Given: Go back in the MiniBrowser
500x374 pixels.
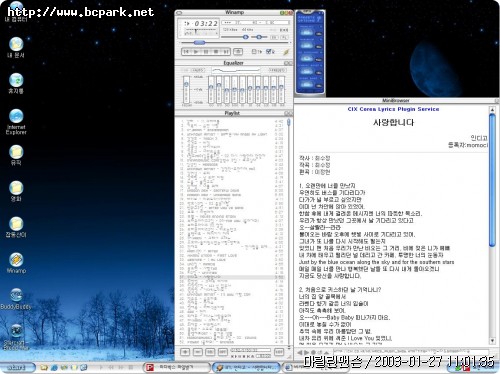Looking at the screenshot, I should pyautogui.click(x=300, y=352).
